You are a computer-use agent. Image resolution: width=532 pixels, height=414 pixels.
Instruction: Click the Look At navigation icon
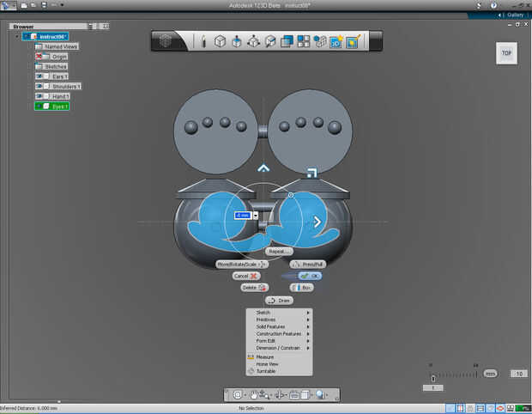tap(280, 394)
